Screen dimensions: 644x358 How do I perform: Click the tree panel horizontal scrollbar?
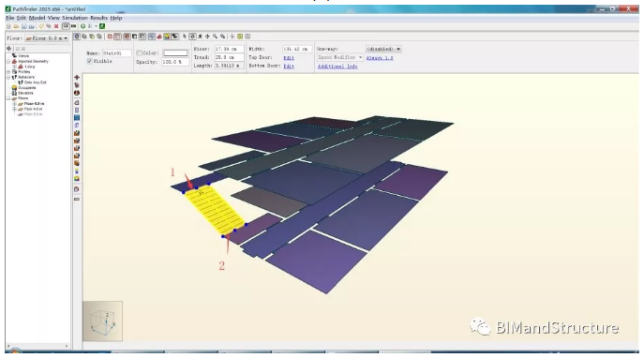pos(37,346)
